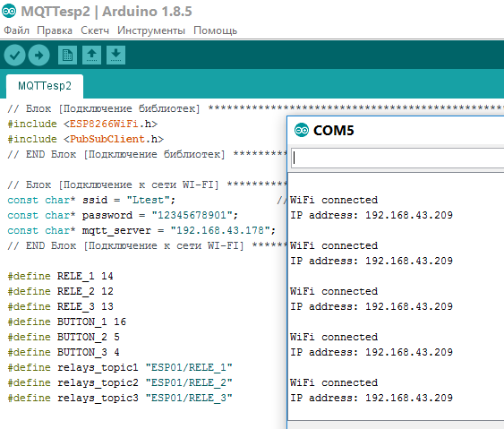Open the Скетч menu
This screenshot has height=429, width=504.
pyautogui.click(x=95, y=30)
